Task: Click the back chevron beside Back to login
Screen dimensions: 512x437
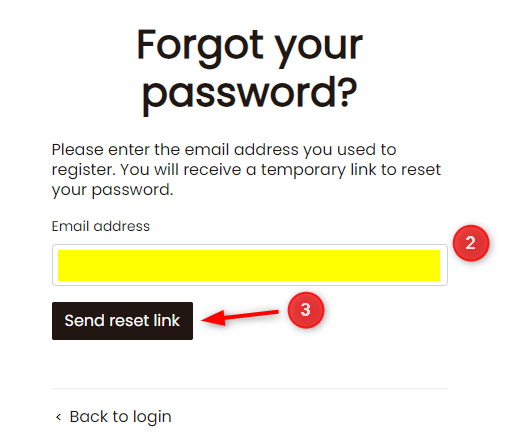Action: click(x=58, y=417)
